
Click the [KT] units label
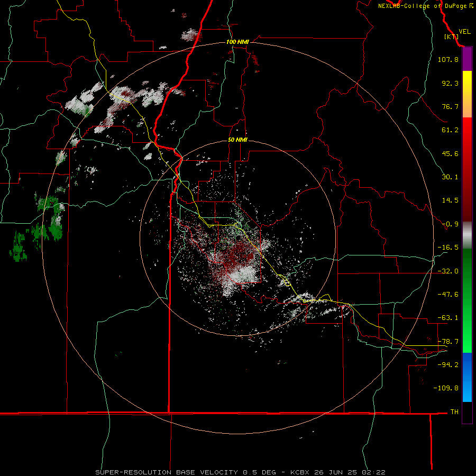click(452, 36)
